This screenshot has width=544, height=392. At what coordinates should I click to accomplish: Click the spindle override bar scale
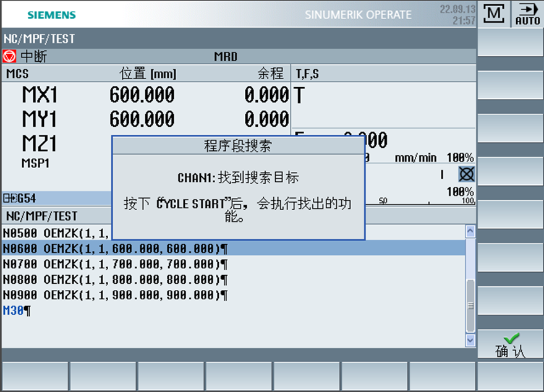click(x=420, y=202)
